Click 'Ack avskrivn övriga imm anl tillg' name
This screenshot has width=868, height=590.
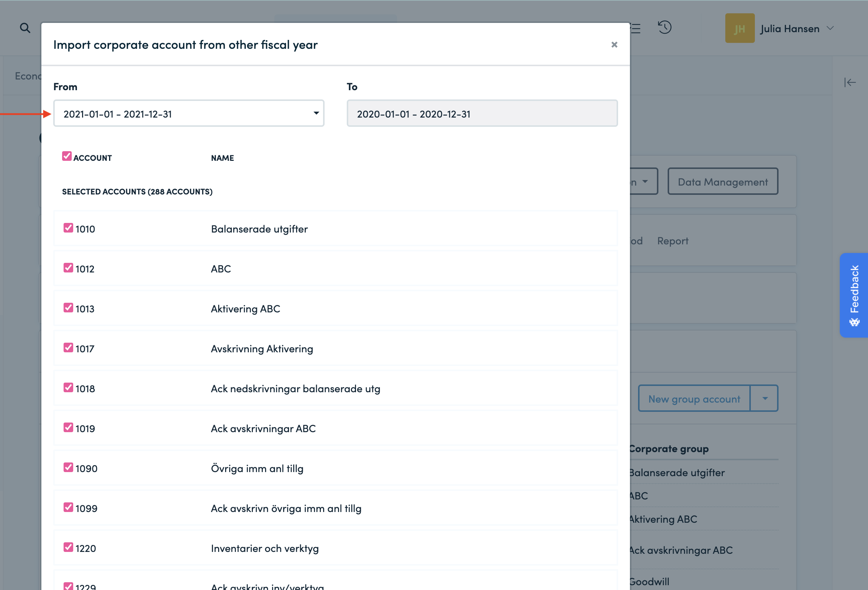[x=286, y=509]
